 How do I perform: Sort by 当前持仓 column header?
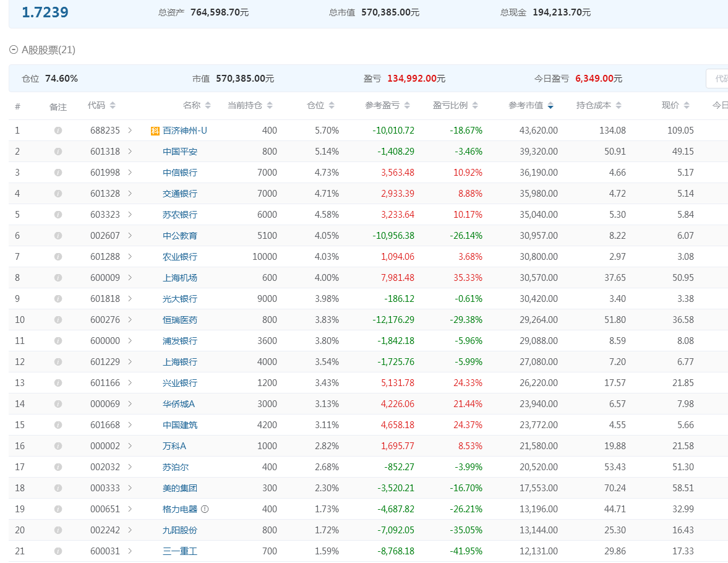click(250, 106)
